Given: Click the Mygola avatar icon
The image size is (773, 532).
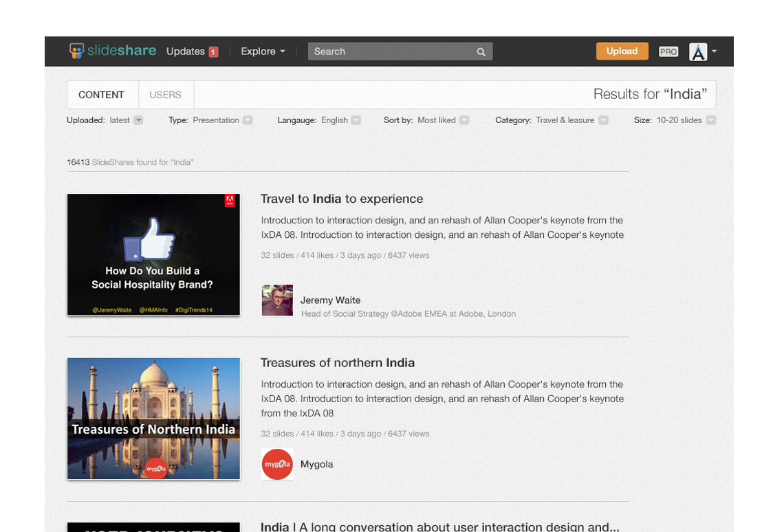Looking at the screenshot, I should point(276,464).
